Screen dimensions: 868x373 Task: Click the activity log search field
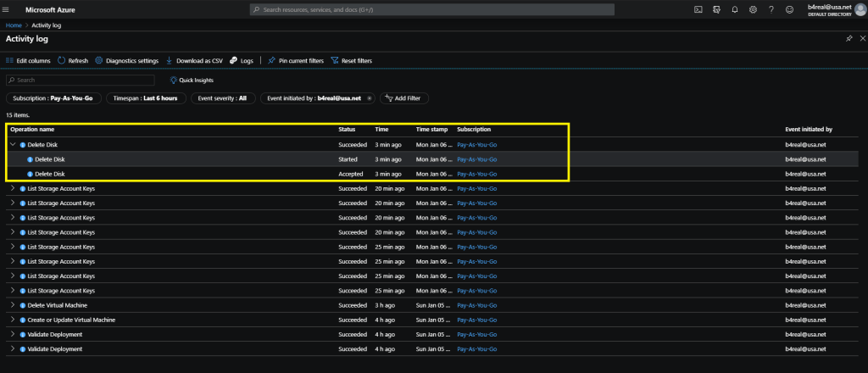coord(81,81)
